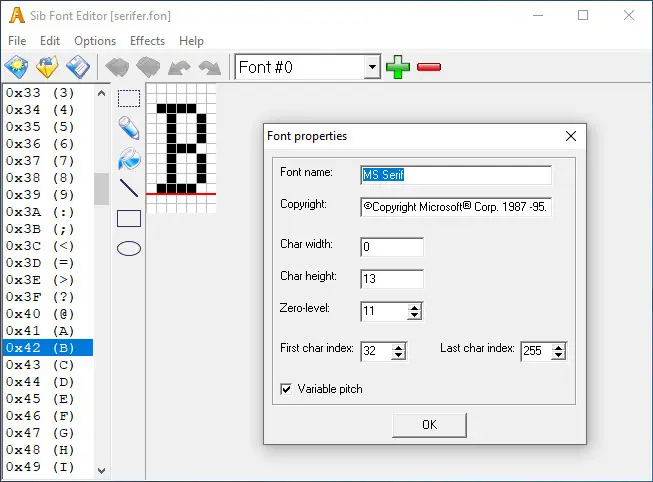Image resolution: width=653 pixels, height=482 pixels.
Task: Open the Edit menu
Action: click(x=50, y=41)
